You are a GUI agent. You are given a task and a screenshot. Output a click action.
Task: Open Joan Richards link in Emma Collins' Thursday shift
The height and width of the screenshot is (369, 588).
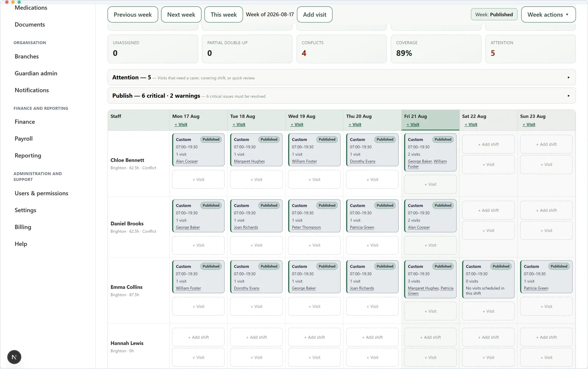pos(362,288)
